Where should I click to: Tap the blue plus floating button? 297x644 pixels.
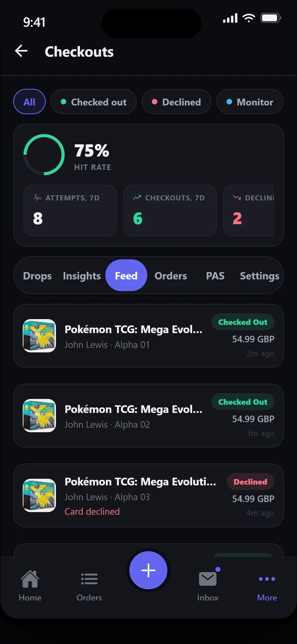(x=148, y=570)
